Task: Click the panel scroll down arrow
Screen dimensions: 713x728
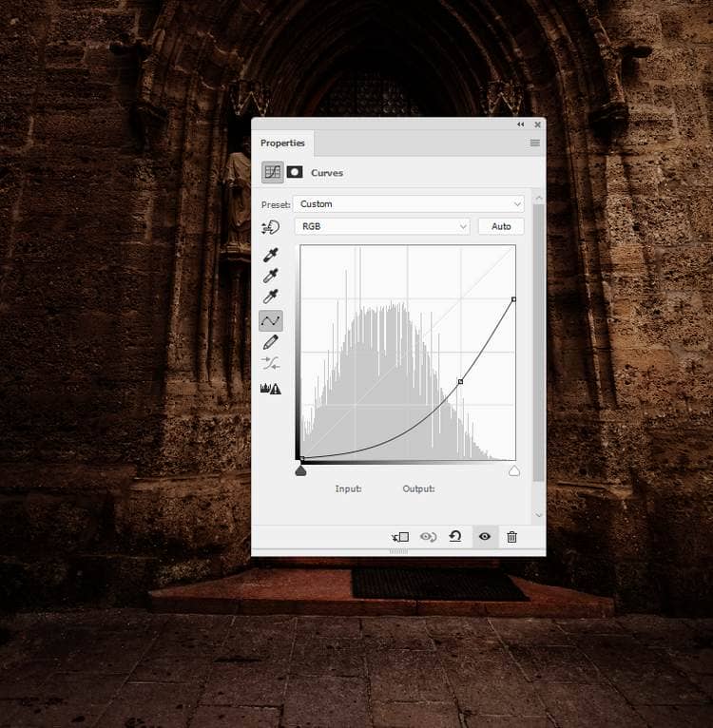Action: point(539,515)
